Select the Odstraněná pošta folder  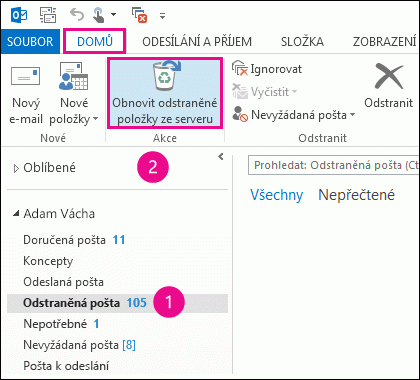tap(117, 303)
